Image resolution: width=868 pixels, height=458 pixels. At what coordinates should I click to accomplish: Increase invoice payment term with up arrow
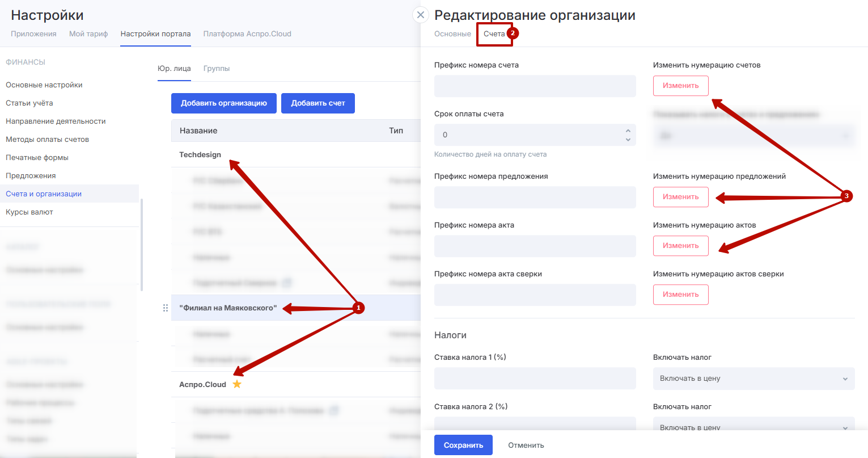628,131
